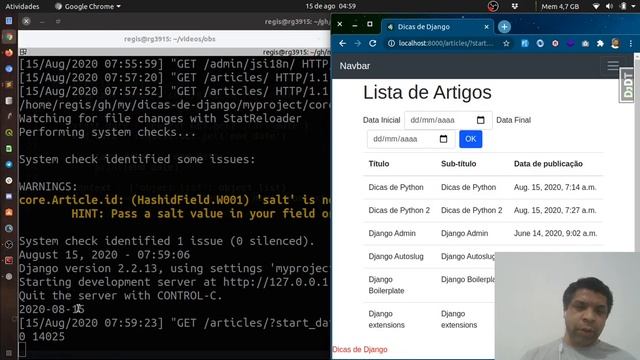This screenshot has height=360, width=640.
Task: Open calendar picker for Data Final
Action: tap(443, 139)
